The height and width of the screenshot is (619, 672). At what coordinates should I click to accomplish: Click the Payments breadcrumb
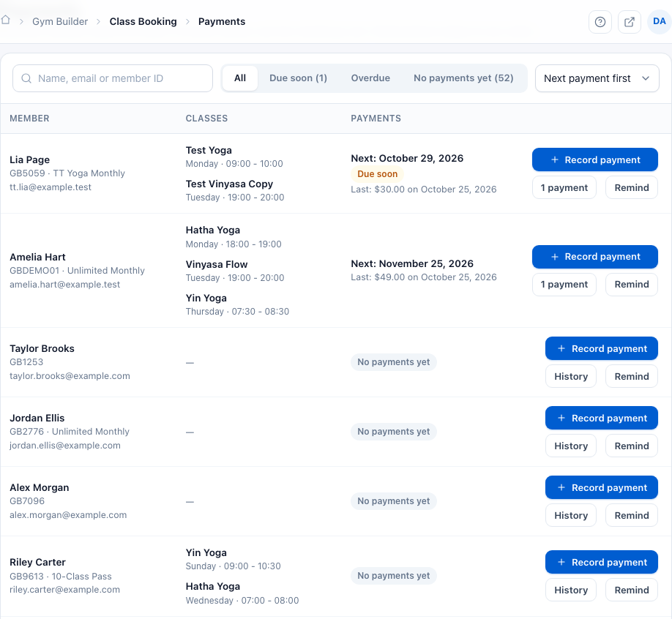point(222,21)
